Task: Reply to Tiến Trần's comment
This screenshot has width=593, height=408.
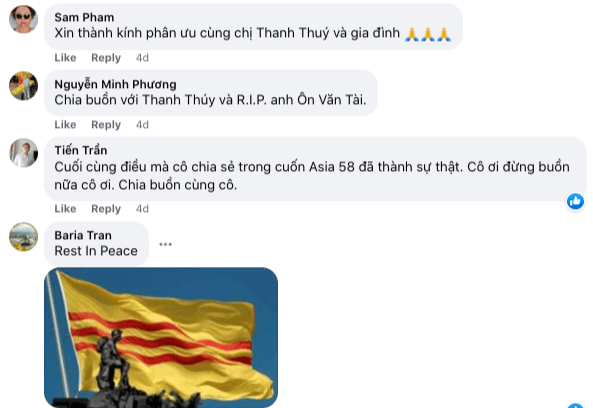Action: click(x=106, y=209)
